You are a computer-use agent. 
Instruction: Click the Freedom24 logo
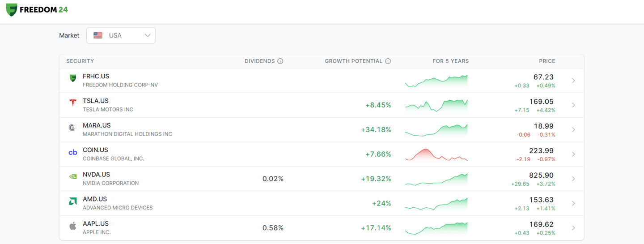click(37, 9)
